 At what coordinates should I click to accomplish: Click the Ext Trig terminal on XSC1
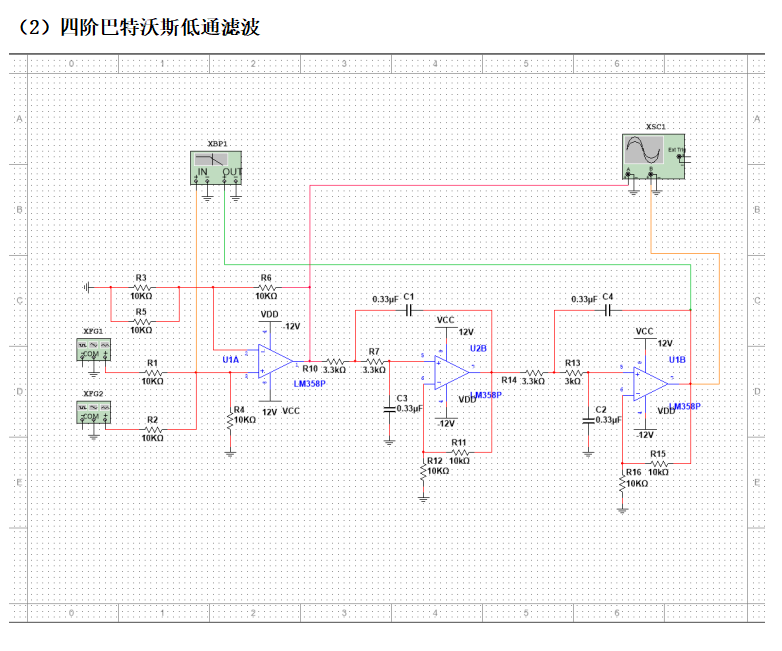[x=679, y=157]
